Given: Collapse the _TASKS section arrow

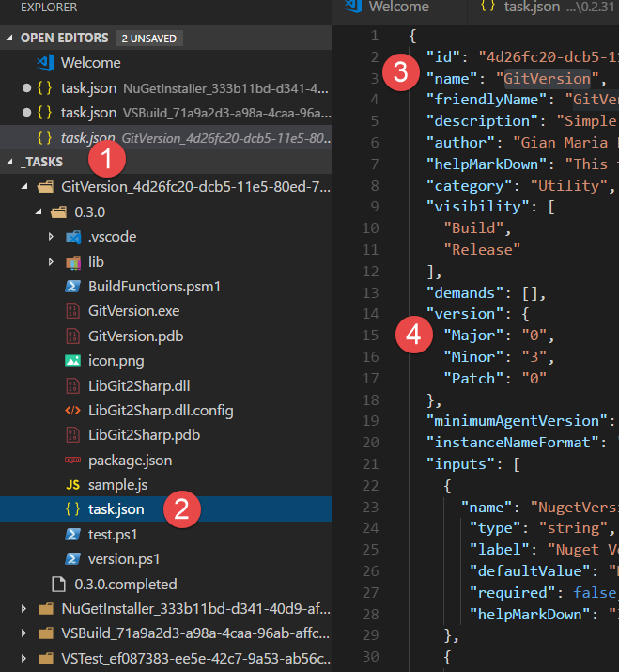Looking at the screenshot, I should (9, 162).
